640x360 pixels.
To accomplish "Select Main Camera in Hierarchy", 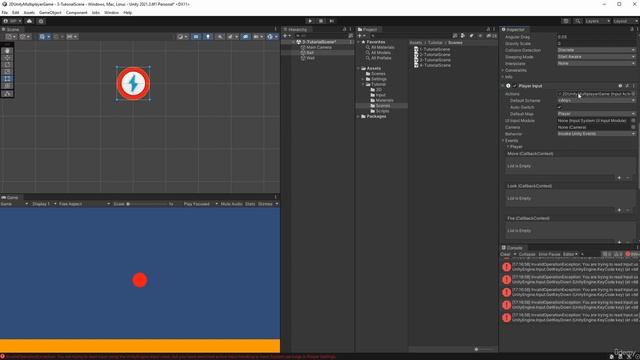I will point(319,47).
